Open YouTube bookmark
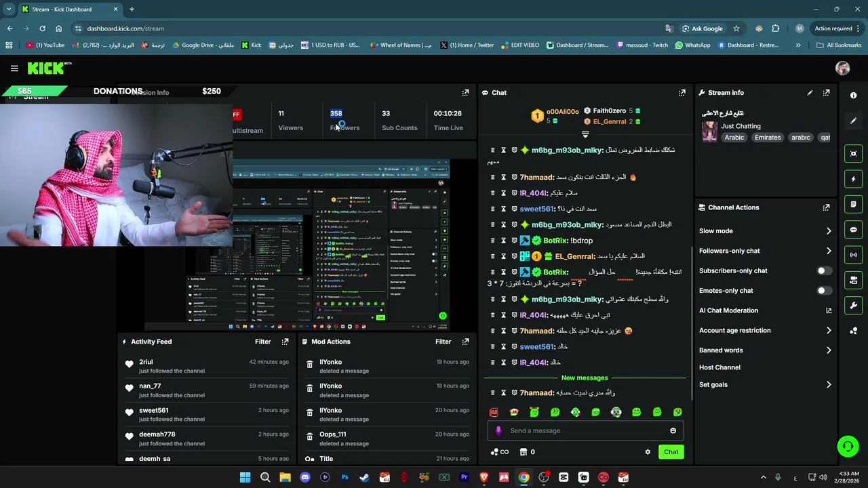The image size is (868, 488). [x=45, y=45]
